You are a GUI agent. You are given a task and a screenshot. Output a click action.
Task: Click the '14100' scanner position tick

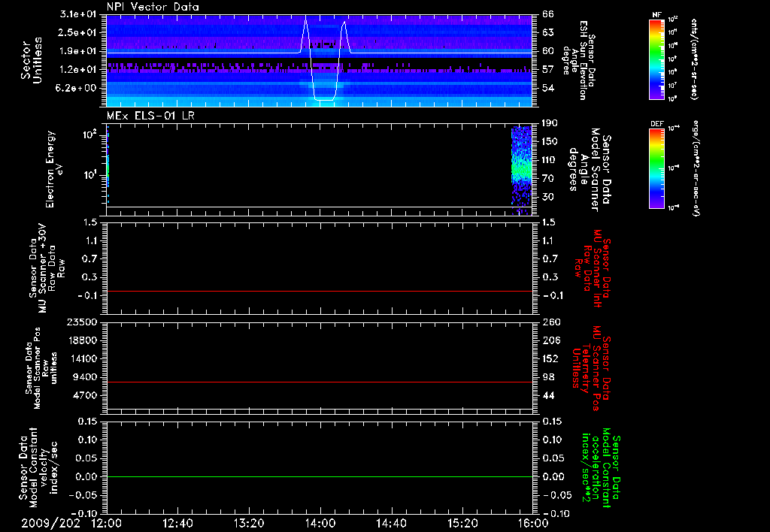[x=82, y=358]
